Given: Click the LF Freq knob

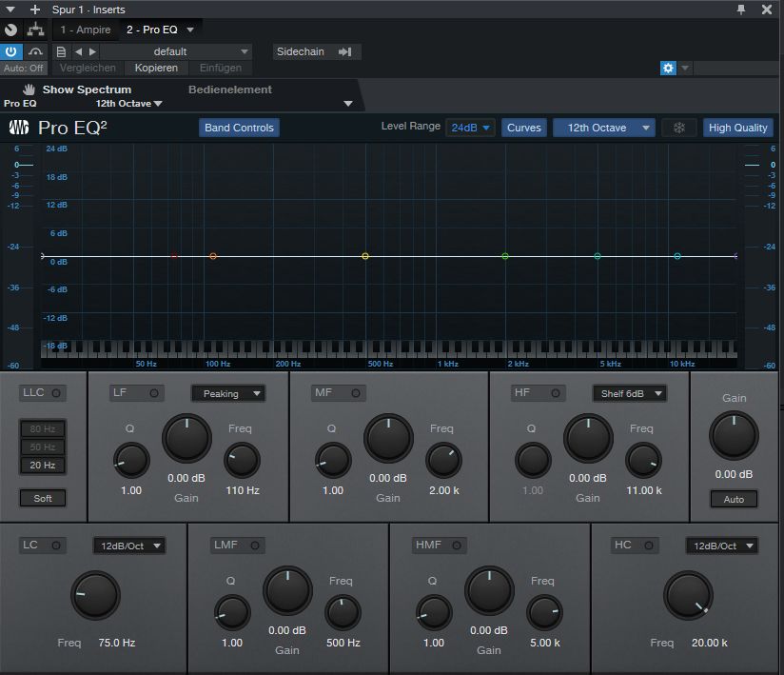Looking at the screenshot, I should (242, 461).
